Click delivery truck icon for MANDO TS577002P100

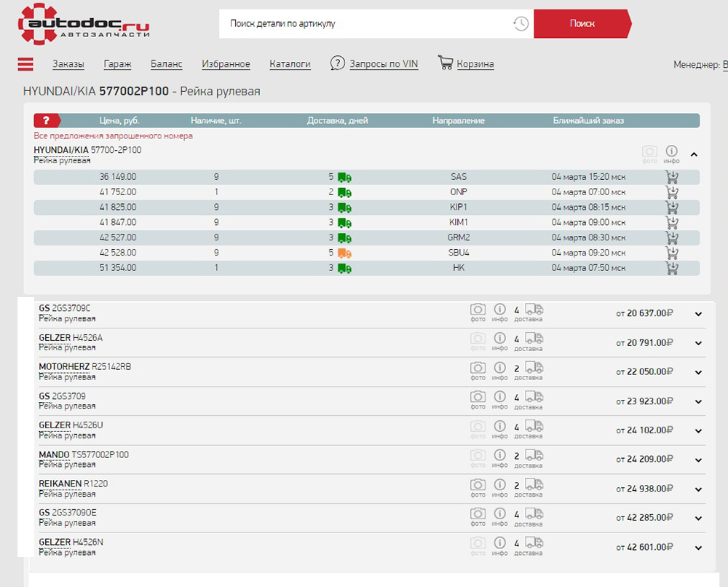(x=534, y=455)
